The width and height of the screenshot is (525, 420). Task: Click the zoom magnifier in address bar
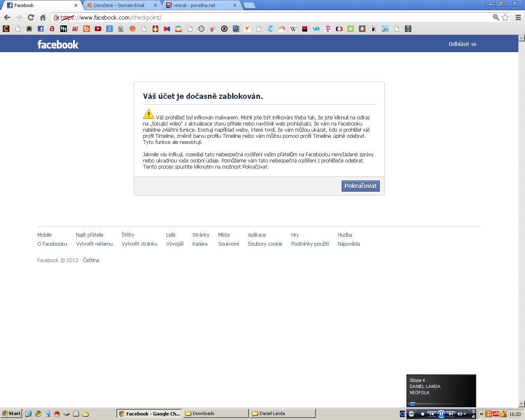496,17
